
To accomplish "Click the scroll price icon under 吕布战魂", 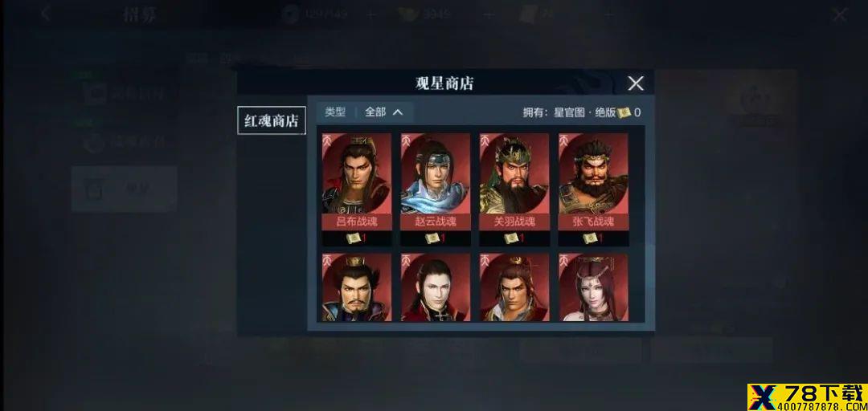I will click(353, 238).
